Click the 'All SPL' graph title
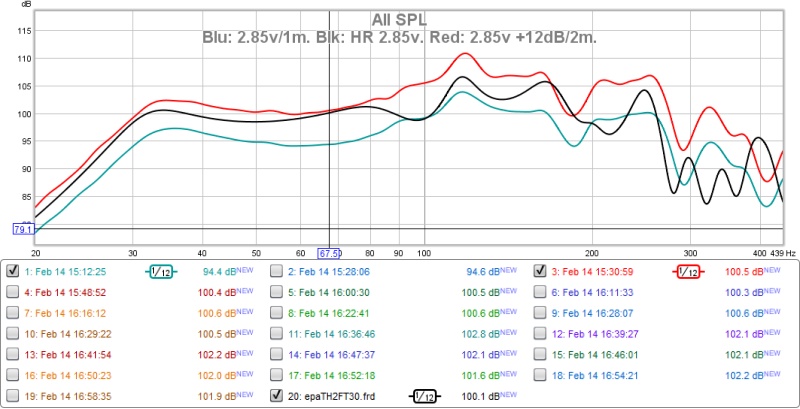800x409 pixels. [x=399, y=20]
